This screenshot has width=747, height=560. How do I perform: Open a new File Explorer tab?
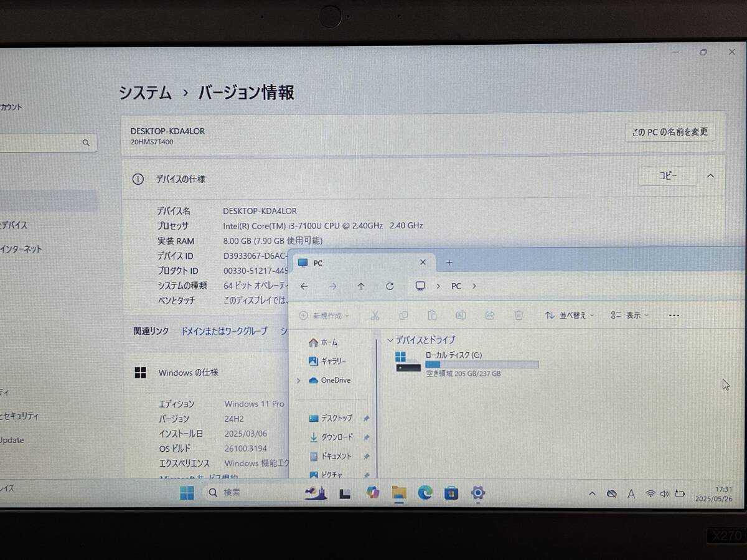pyautogui.click(x=449, y=263)
